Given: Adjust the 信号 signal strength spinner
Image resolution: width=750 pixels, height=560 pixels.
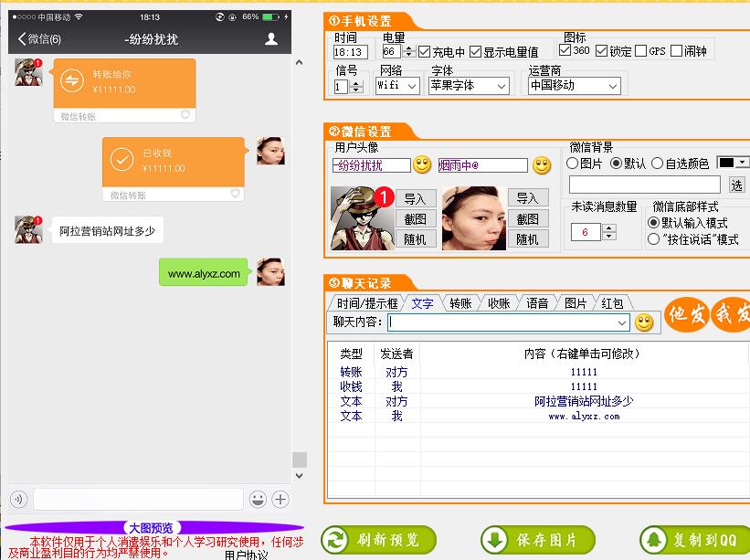Looking at the screenshot, I should [x=355, y=87].
